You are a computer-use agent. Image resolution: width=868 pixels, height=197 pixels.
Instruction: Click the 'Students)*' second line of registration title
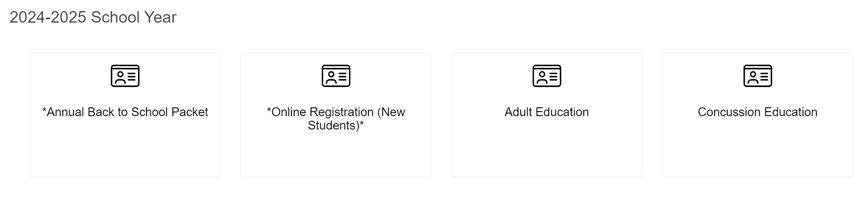(336, 125)
